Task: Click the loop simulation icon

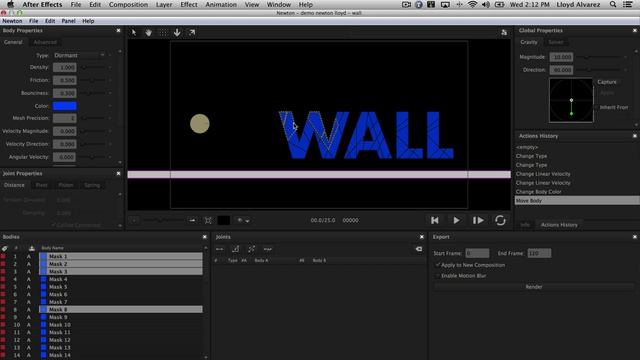Action: tap(500, 220)
